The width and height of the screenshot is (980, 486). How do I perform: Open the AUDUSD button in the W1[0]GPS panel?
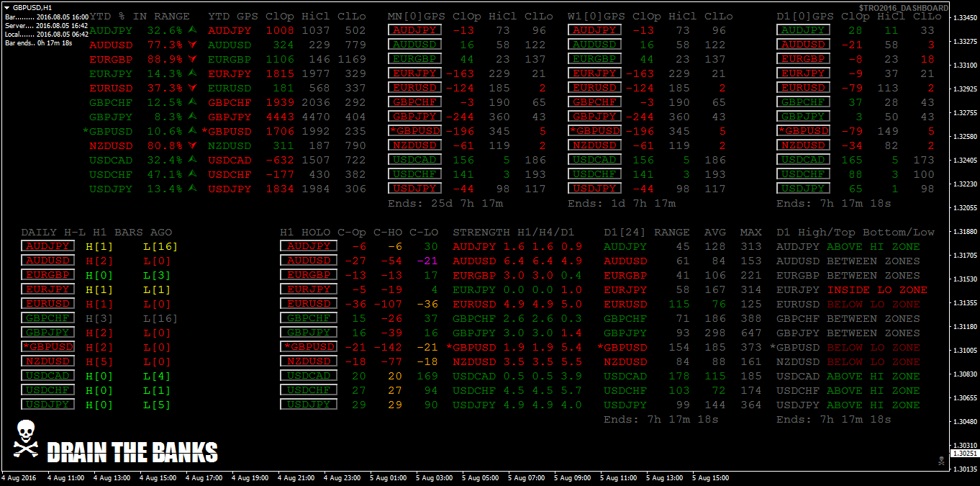[x=594, y=45]
